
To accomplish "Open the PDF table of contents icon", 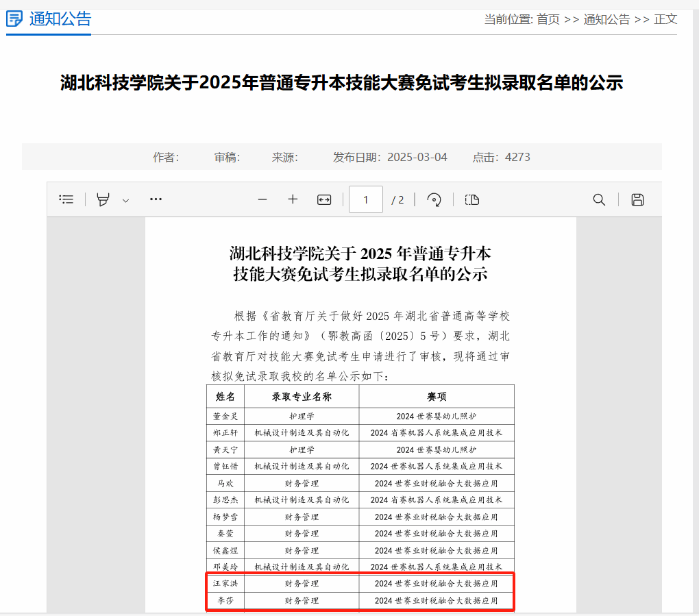I will [66, 199].
